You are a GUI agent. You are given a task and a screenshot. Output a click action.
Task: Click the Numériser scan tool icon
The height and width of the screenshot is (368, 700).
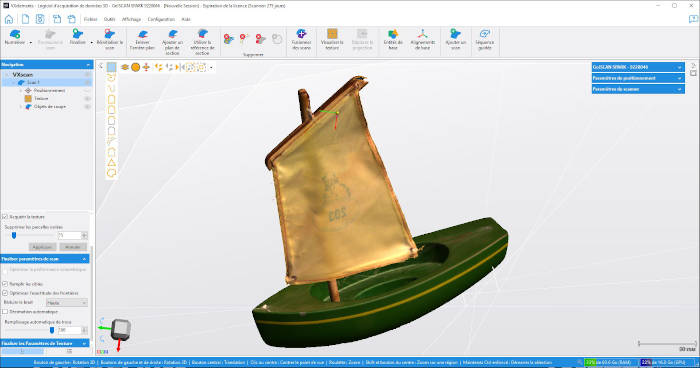pos(15,34)
